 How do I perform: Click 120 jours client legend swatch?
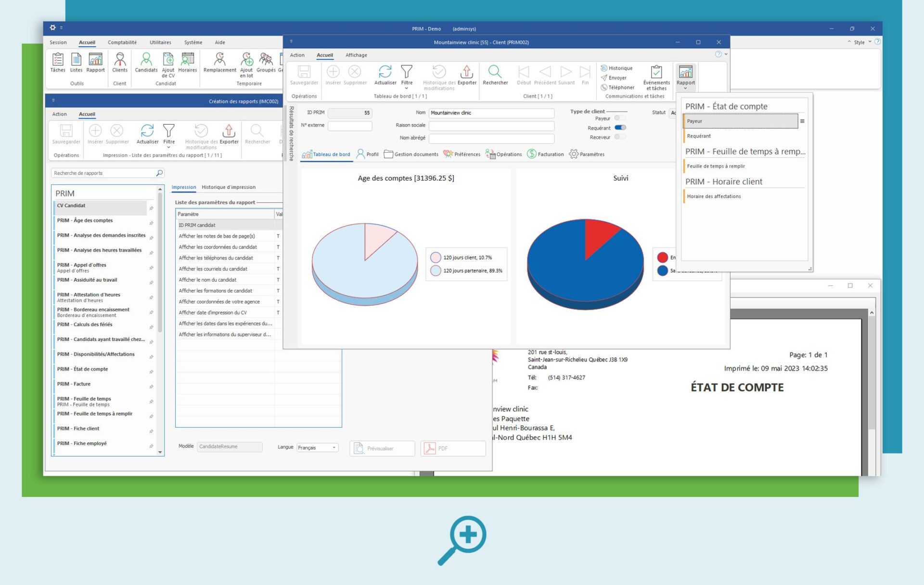[436, 258]
